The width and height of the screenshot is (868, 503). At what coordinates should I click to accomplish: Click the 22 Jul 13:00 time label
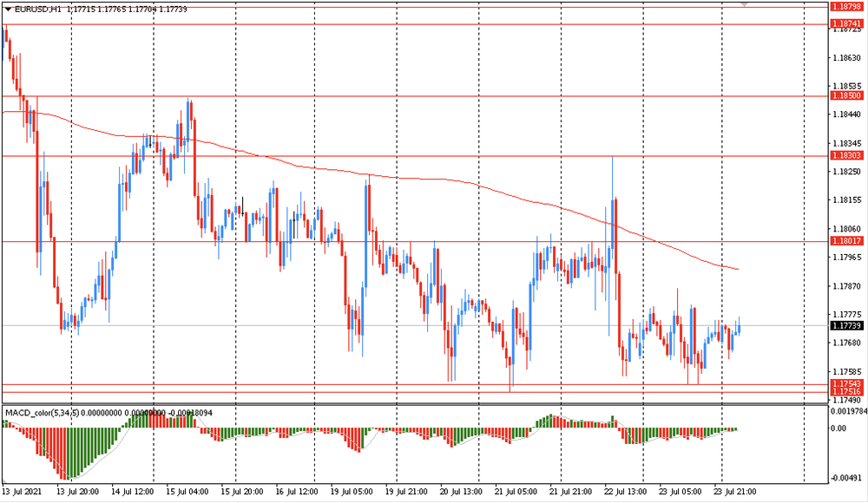point(625,492)
